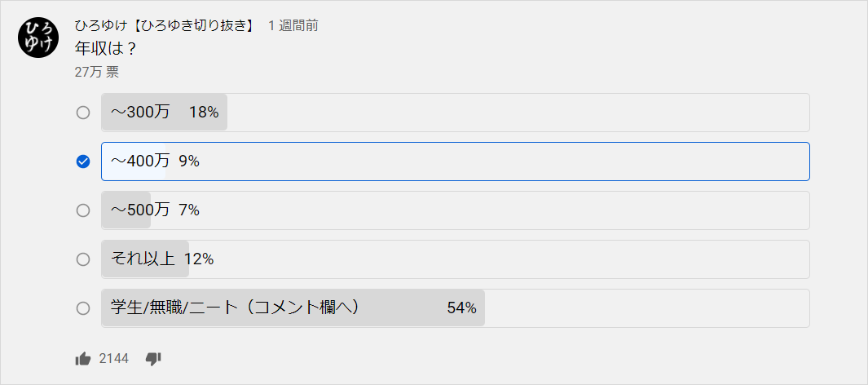868x385 pixels.
Task: Choose the ～500万 radio button
Action: point(83,210)
